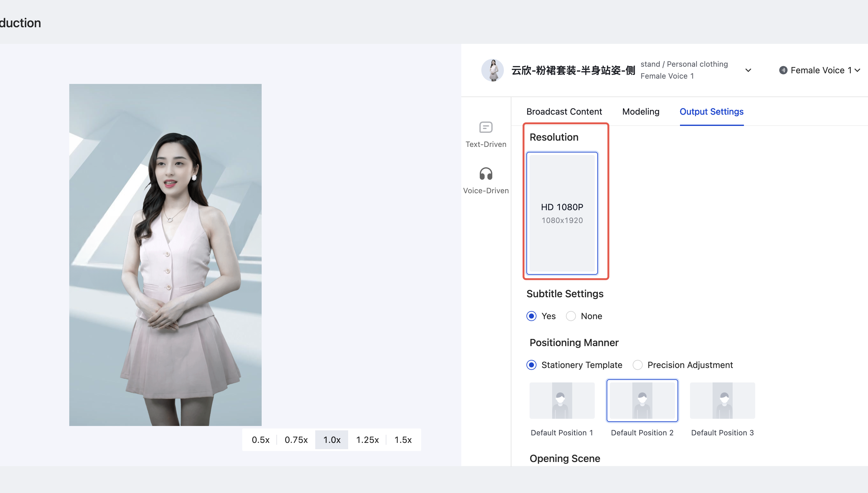Image resolution: width=868 pixels, height=493 pixels.
Task: Select the Stationery Template radio option
Action: [x=531, y=365]
